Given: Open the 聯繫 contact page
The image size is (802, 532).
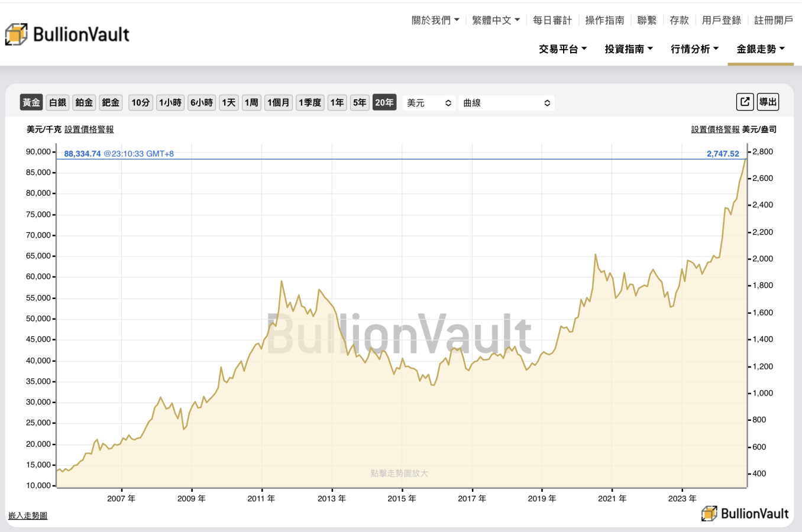Looking at the screenshot, I should (647, 20).
